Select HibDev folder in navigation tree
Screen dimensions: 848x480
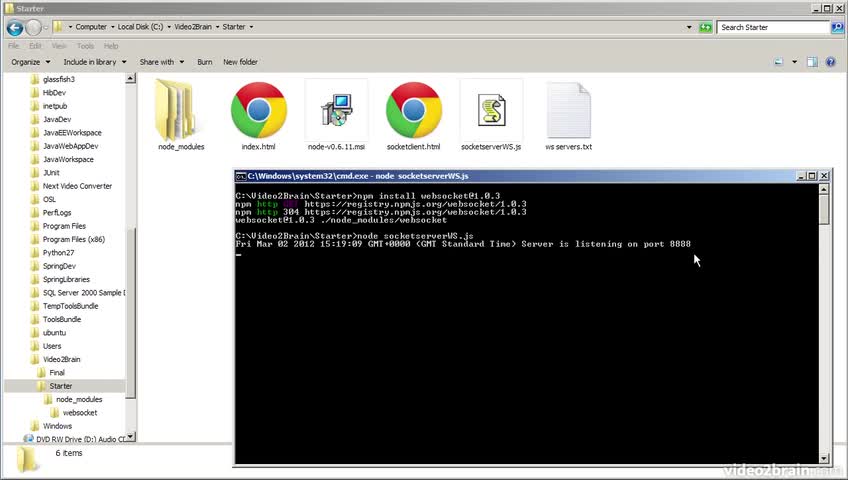click(54, 93)
